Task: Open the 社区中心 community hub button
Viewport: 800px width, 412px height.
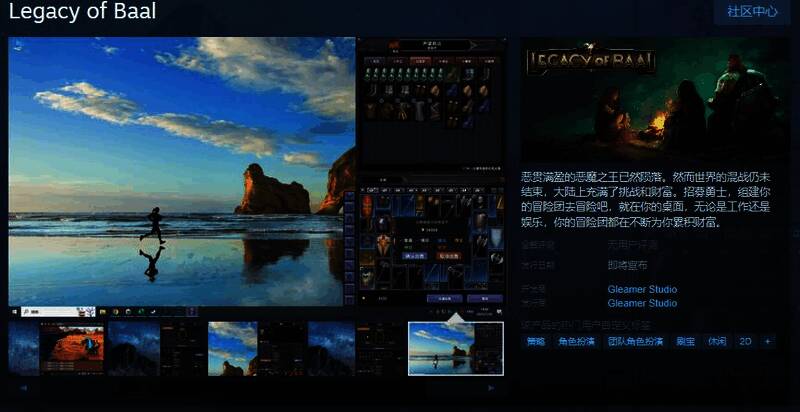Action: click(752, 12)
